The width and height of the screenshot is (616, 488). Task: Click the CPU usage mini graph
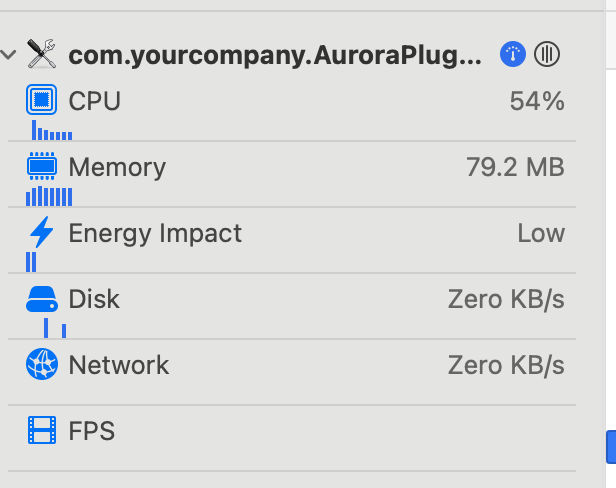tap(51, 131)
